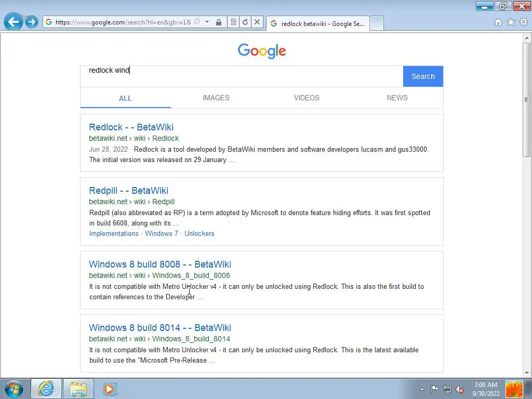Screen dimensions: 532x399
Task: Follow the 'Implementations' sitelink
Action: pyautogui.click(x=114, y=233)
